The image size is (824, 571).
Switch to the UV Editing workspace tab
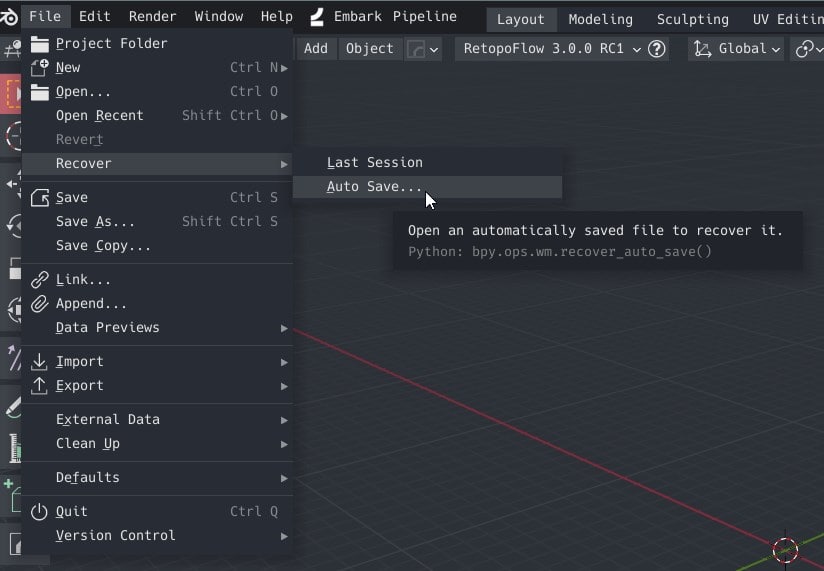coord(787,19)
